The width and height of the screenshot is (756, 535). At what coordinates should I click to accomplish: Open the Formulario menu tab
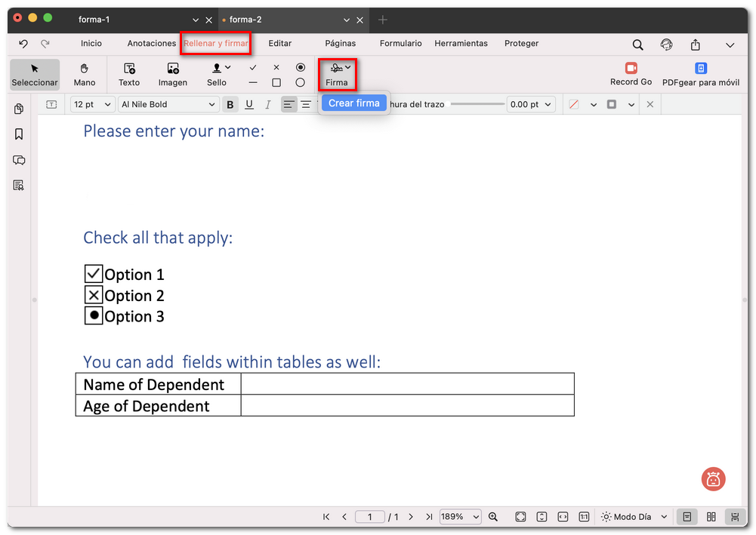tap(401, 44)
